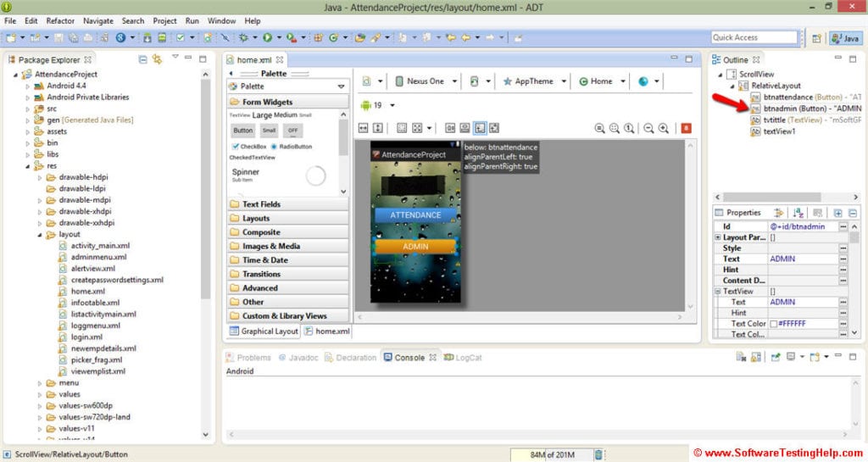Click the Text Color #FFFFFF swatch
Image resolution: width=868 pixels, height=462 pixels.
(774, 324)
